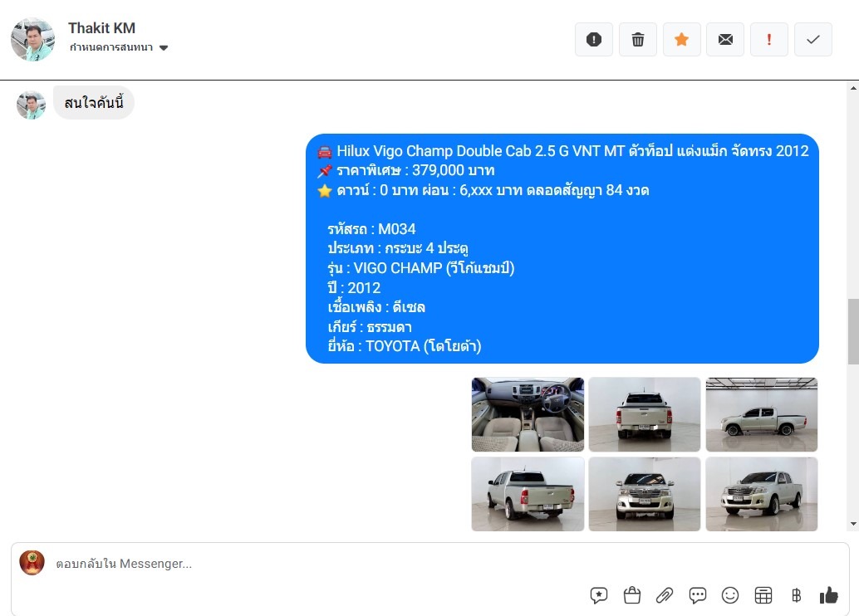859x616 pixels.
Task: Click the scrollbar down arrow
Action: pos(853,524)
